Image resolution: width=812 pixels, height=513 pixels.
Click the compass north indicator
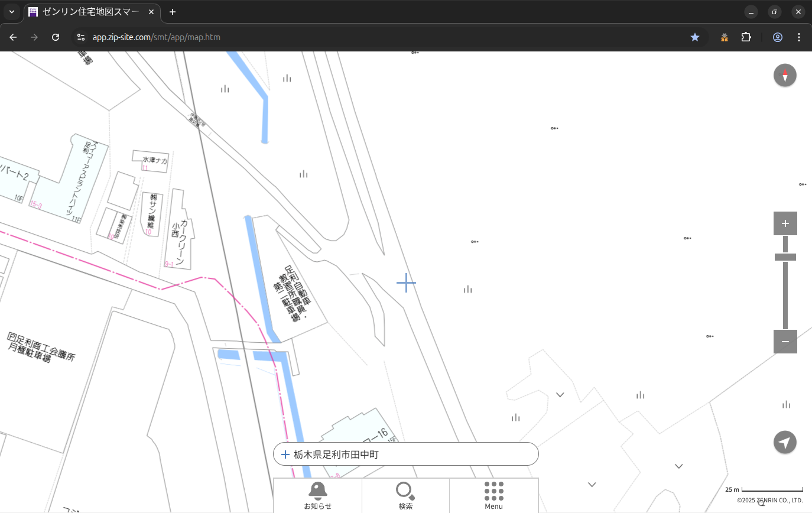click(x=785, y=76)
